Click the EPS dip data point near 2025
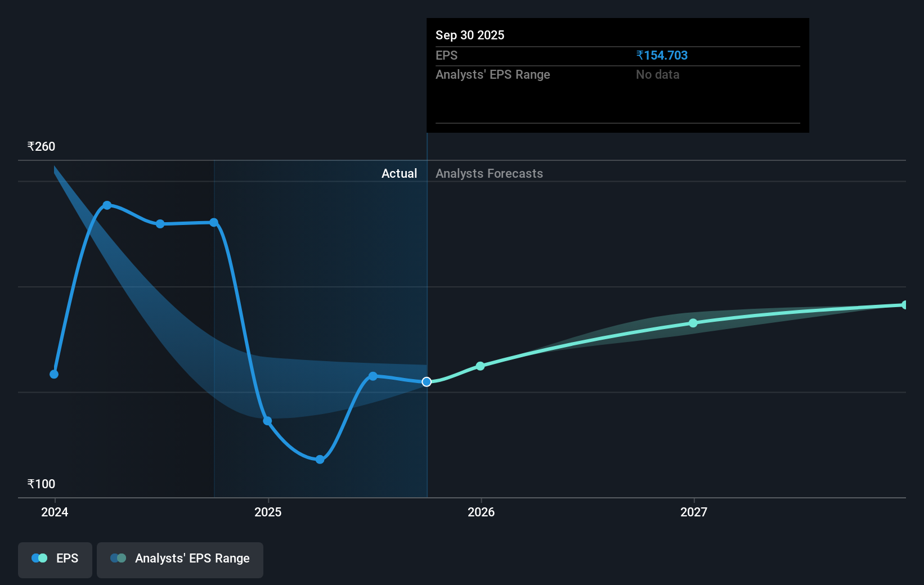This screenshot has height=585, width=924. tap(268, 421)
